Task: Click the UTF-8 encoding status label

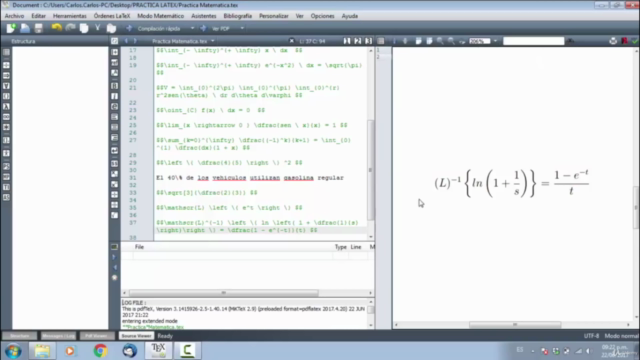Action: coord(591,336)
